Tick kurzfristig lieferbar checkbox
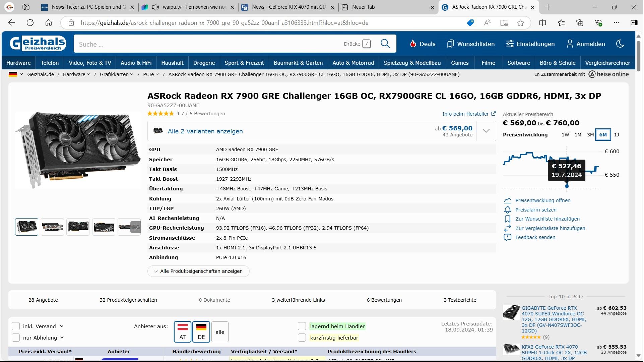Viewport: 644px width, 362px height. (x=302, y=338)
